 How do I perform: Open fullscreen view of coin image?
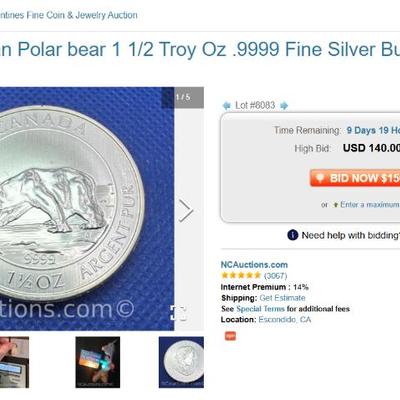pyautogui.click(x=179, y=313)
